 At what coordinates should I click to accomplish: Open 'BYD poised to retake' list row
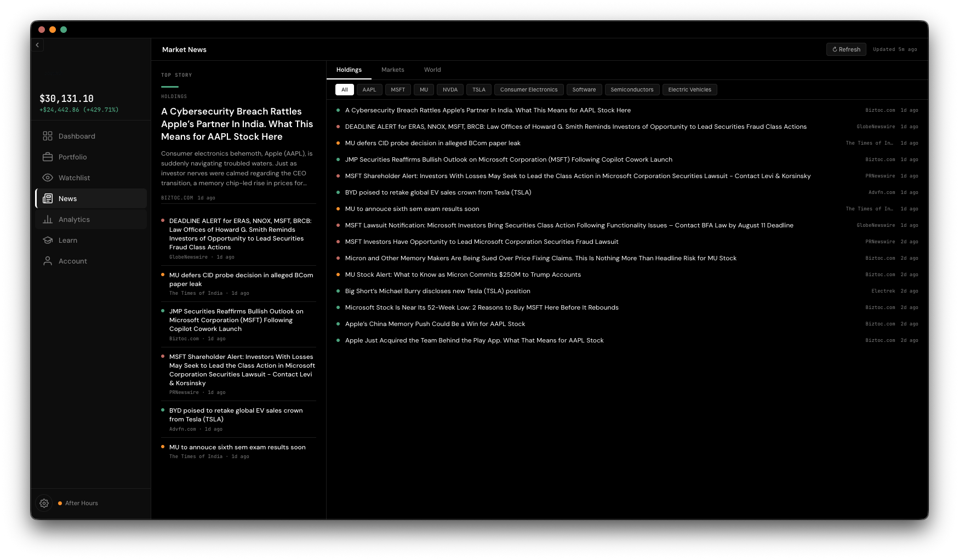pos(627,192)
